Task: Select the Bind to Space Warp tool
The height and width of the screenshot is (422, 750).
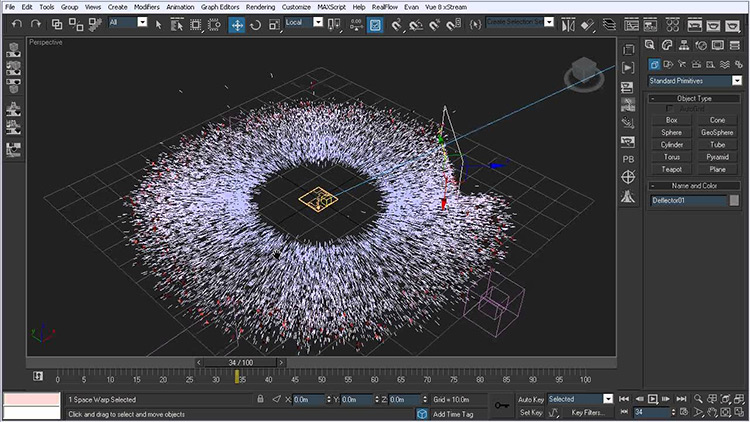Action: (x=95, y=24)
